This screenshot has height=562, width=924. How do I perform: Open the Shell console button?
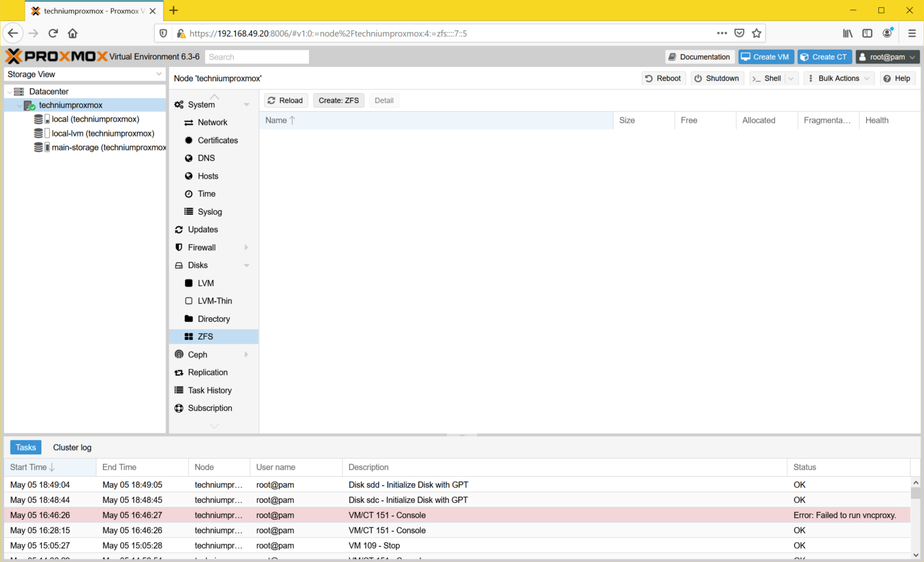766,78
